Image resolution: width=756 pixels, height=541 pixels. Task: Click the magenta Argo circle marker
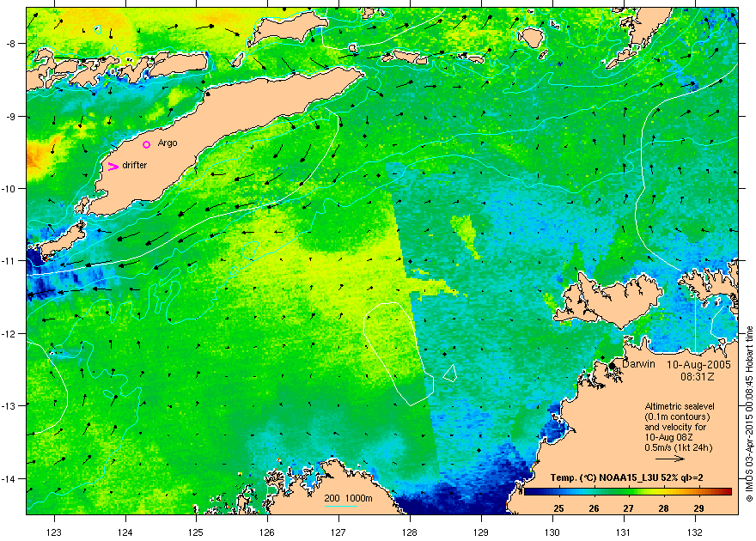pyautogui.click(x=147, y=144)
